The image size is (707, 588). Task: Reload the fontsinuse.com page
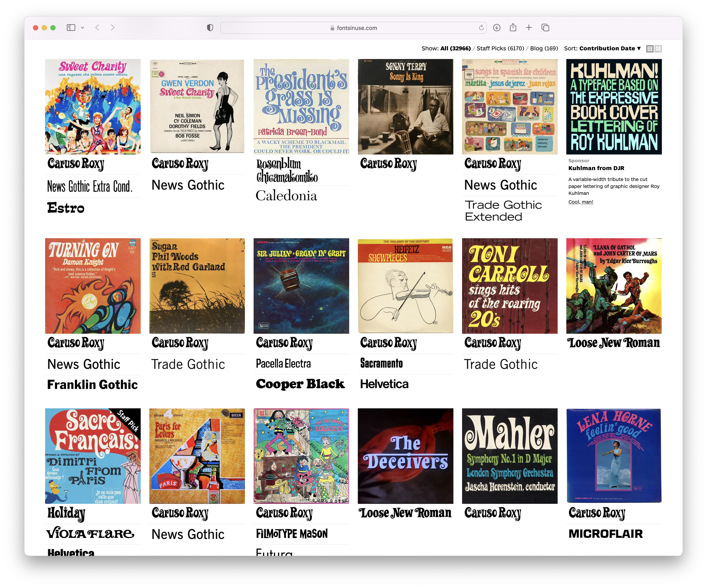pyautogui.click(x=481, y=28)
